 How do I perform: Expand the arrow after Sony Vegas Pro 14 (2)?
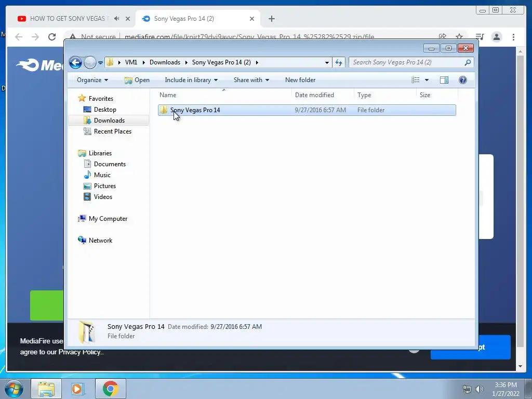coord(257,62)
